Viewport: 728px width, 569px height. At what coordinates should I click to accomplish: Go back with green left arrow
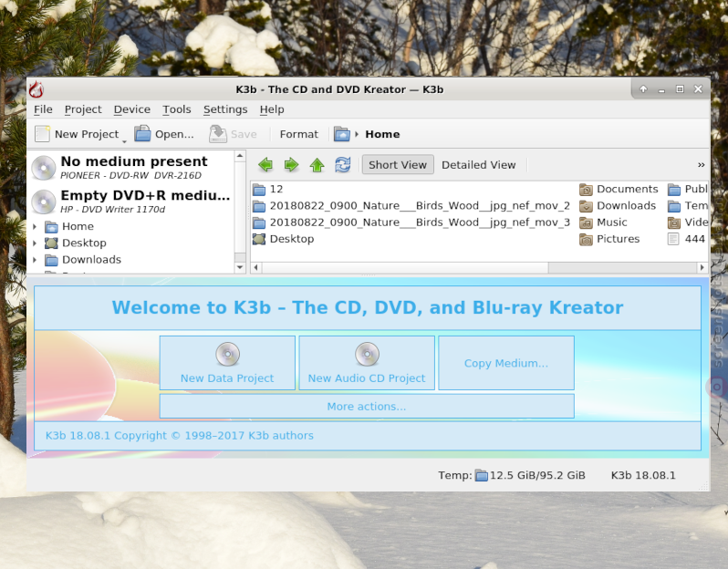pos(265,165)
